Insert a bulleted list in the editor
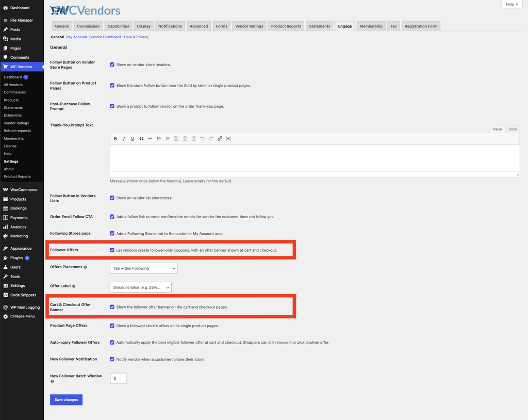Viewport: 528px width, 420px height. point(159,139)
